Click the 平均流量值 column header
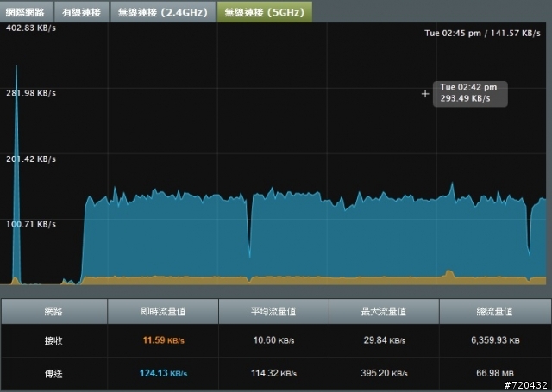Screen dimensions: 552x392 [273, 311]
